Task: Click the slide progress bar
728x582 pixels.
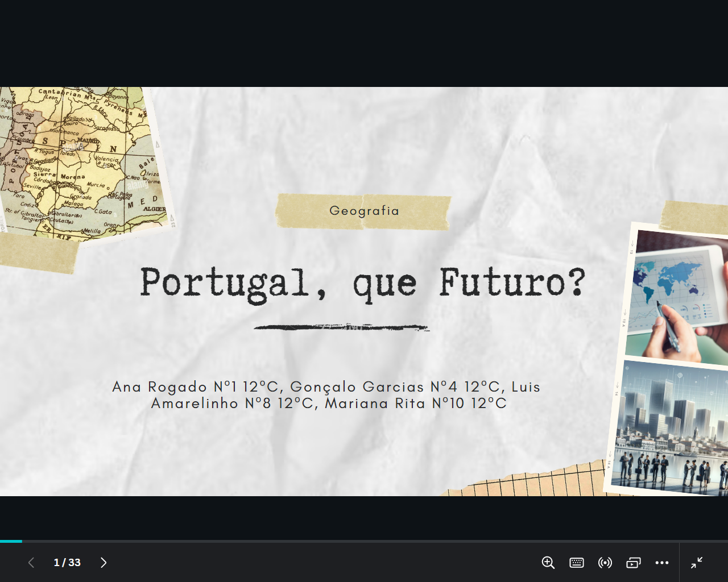Action: (364, 541)
